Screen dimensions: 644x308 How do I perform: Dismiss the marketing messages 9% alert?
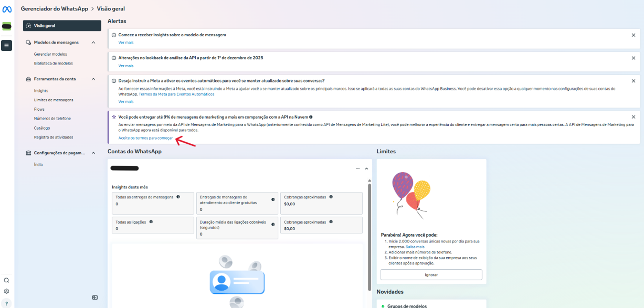(633, 117)
